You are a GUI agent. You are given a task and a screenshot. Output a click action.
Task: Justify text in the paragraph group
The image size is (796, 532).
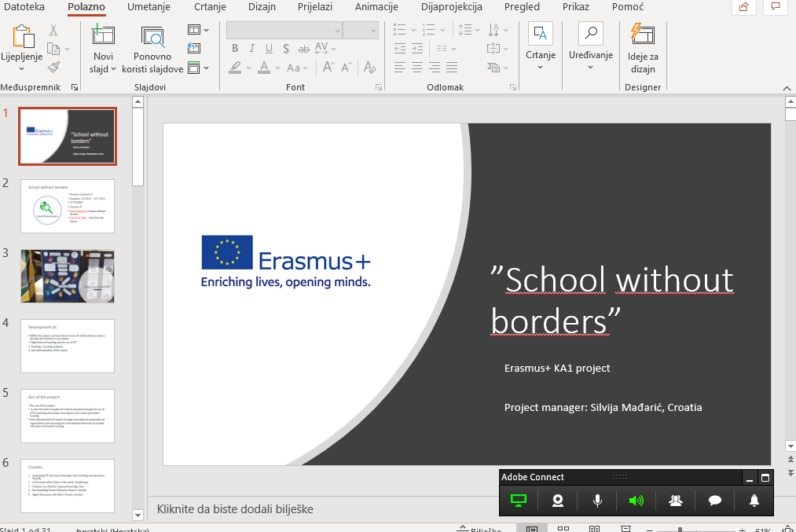[x=451, y=67]
